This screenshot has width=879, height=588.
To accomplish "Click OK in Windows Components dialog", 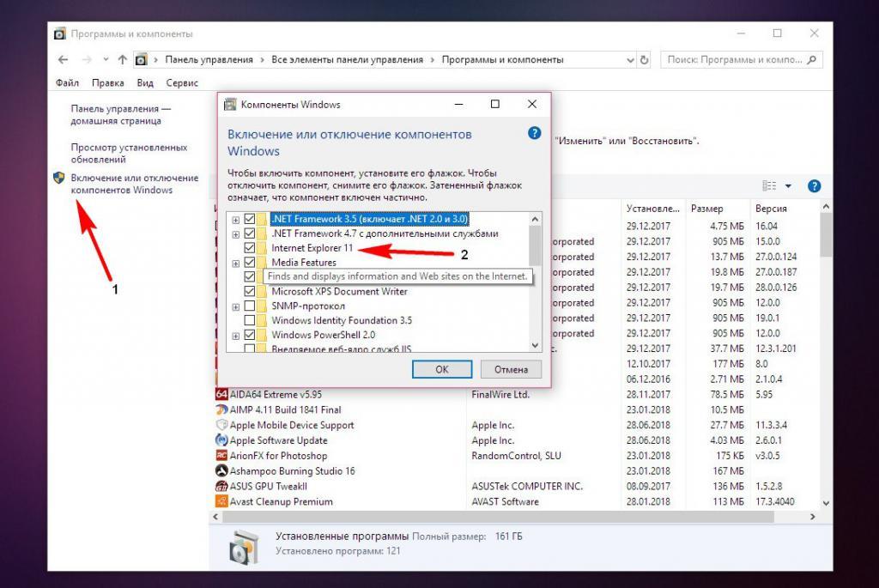I will click(x=442, y=369).
